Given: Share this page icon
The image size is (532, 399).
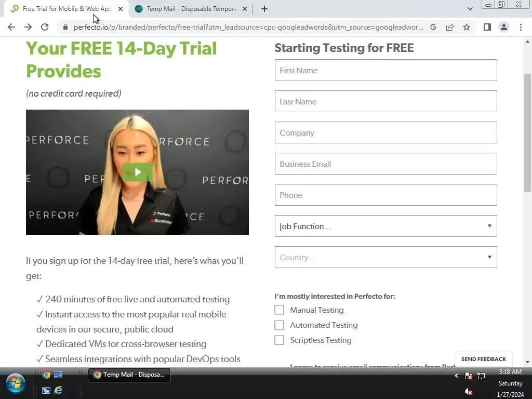Looking at the screenshot, I should 450,27.
